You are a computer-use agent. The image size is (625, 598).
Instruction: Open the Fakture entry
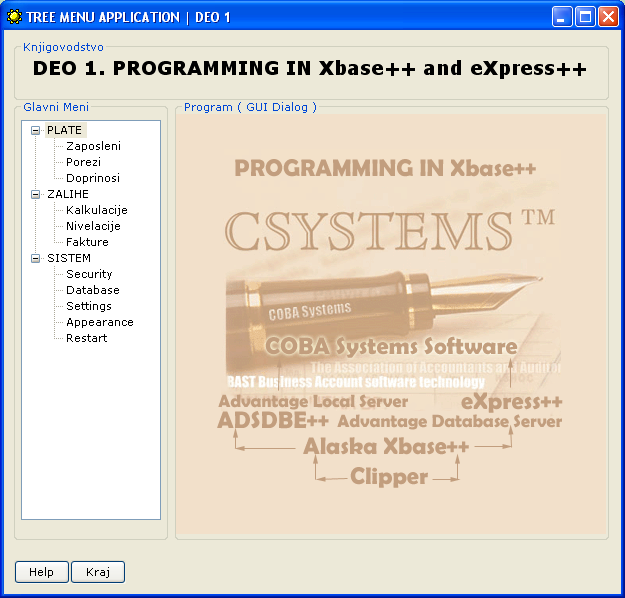click(87, 242)
